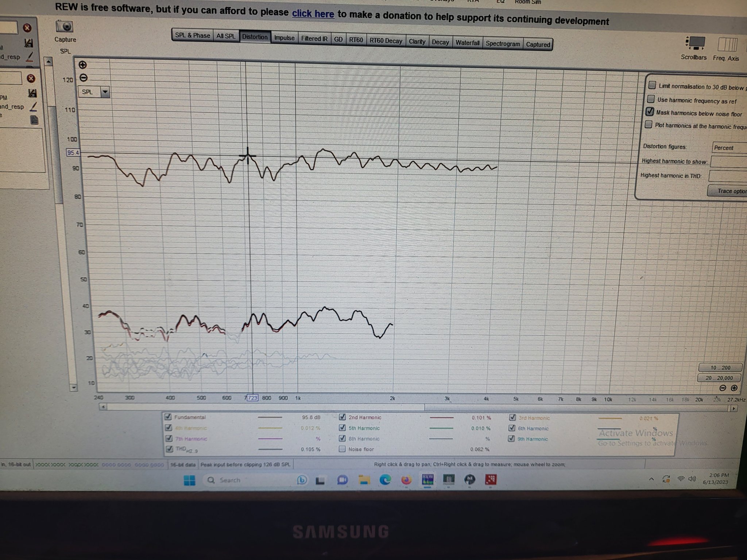747x560 pixels.
Task: Uncheck the 5th Harmonic trace
Action: point(342,427)
